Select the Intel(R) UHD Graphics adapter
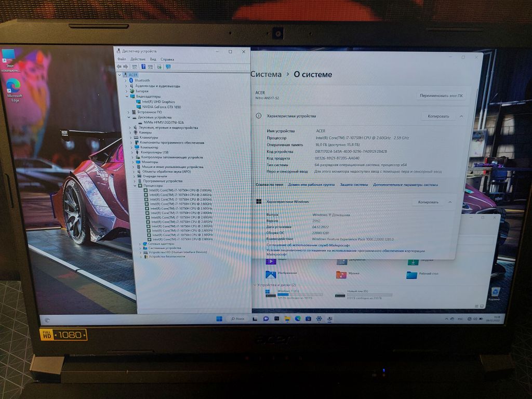 [159, 102]
